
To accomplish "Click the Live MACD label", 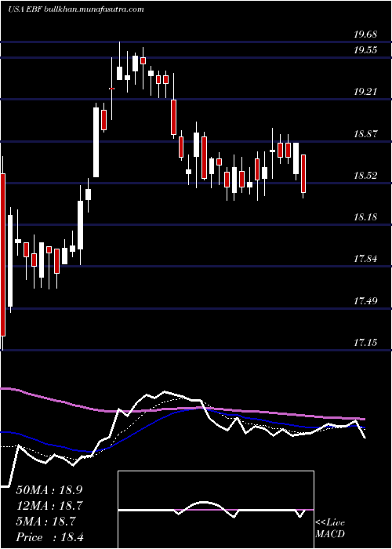I will 330,529.
